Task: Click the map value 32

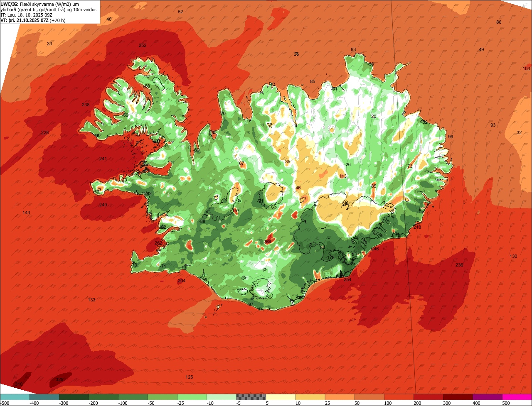Action: click(519, 132)
